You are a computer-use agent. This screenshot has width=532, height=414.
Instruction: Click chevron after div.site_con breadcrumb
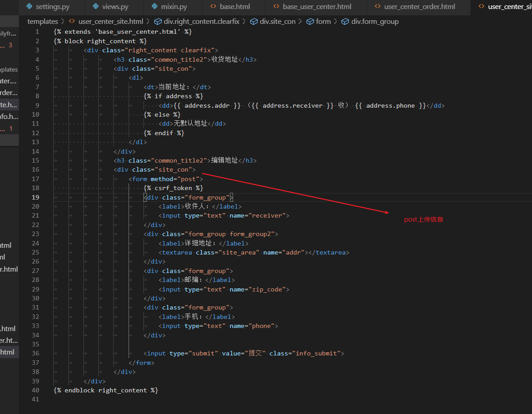pos(300,21)
